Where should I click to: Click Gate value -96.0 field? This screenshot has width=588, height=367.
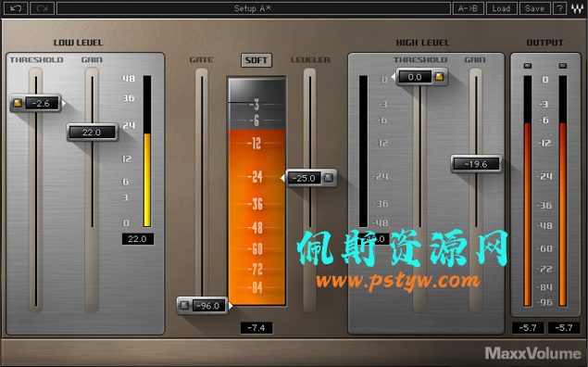click(209, 306)
